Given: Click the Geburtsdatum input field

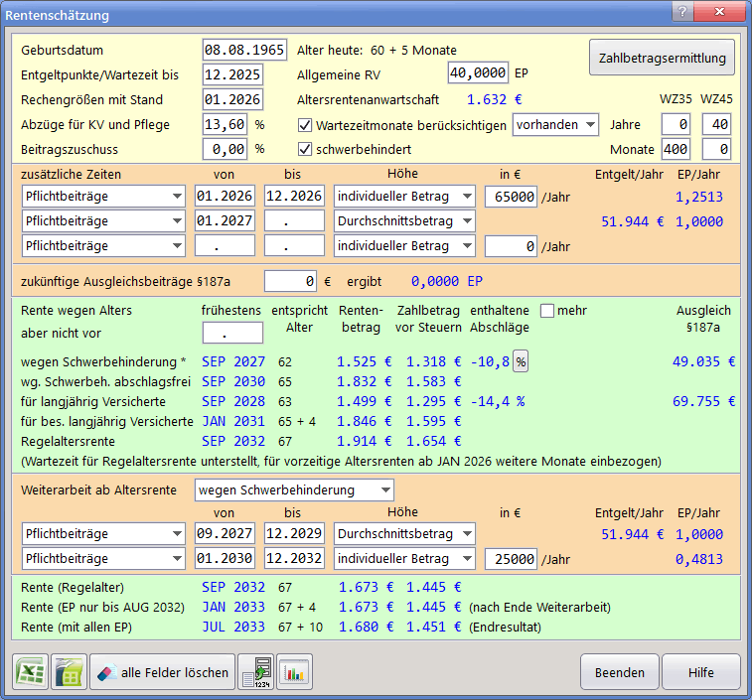Looking at the screenshot, I should click(x=244, y=50).
